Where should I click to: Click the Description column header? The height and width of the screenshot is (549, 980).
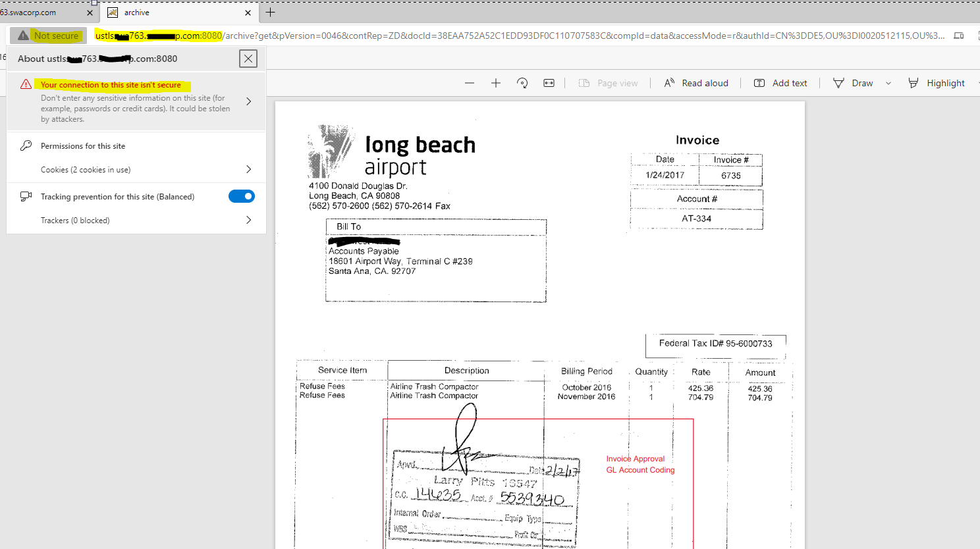[467, 371]
